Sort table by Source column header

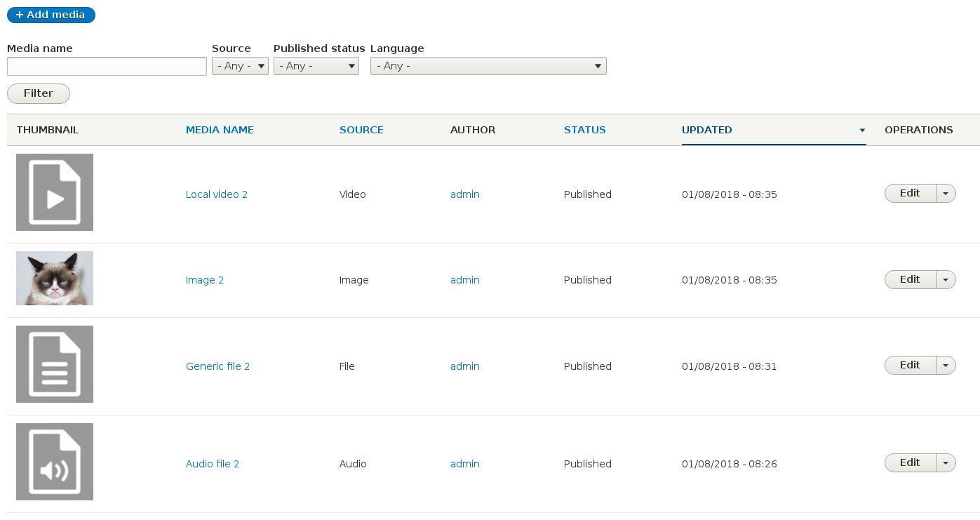(x=361, y=130)
